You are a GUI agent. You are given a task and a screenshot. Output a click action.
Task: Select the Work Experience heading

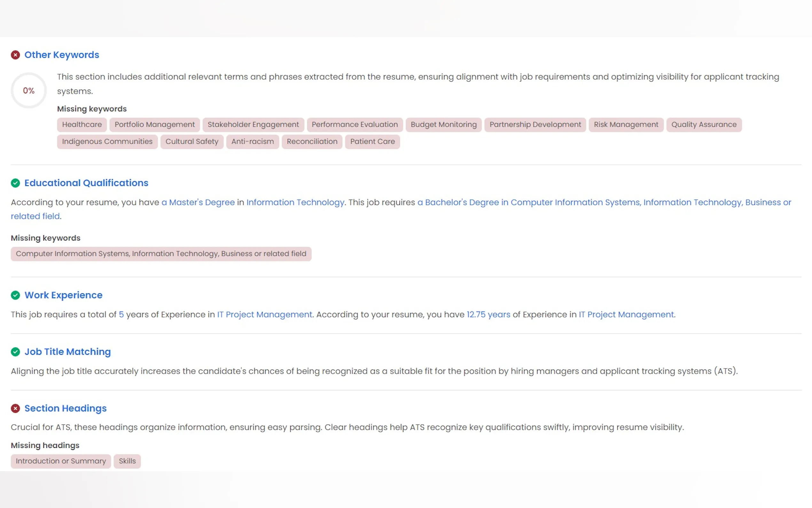pyautogui.click(x=63, y=295)
